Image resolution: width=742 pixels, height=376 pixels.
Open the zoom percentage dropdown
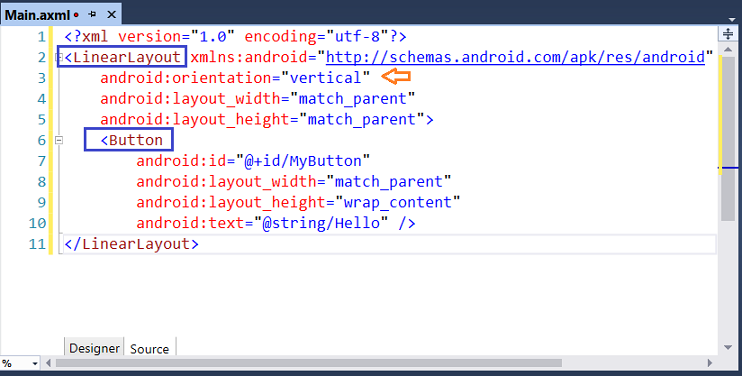pyautogui.click(x=35, y=364)
